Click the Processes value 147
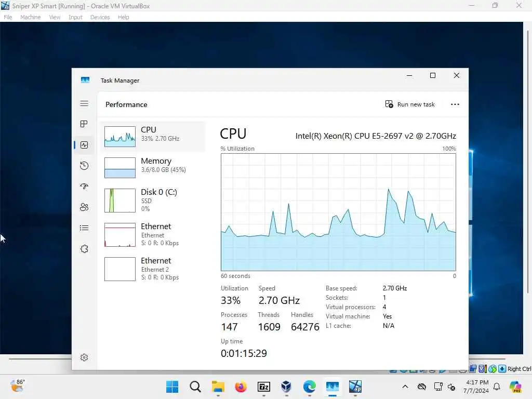The height and width of the screenshot is (399, 532). (x=229, y=327)
